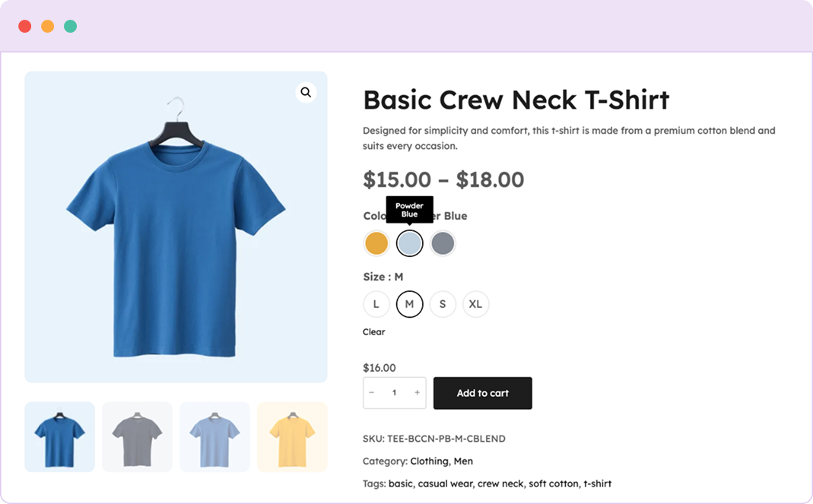
Task: Select the S size option
Action: point(443,303)
